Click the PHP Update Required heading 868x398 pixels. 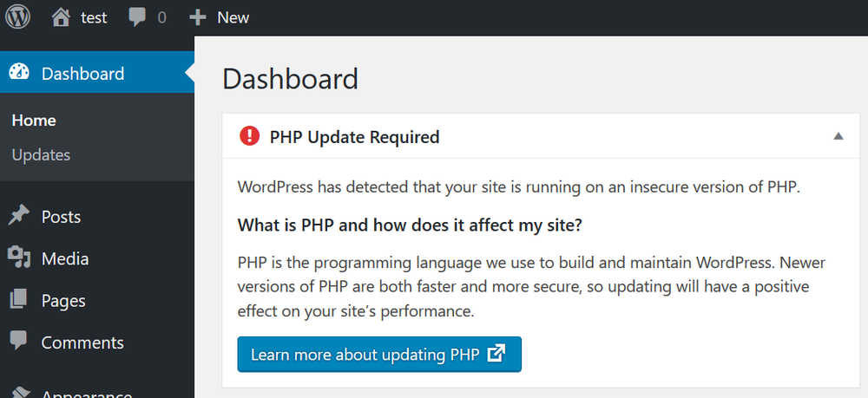coord(354,137)
